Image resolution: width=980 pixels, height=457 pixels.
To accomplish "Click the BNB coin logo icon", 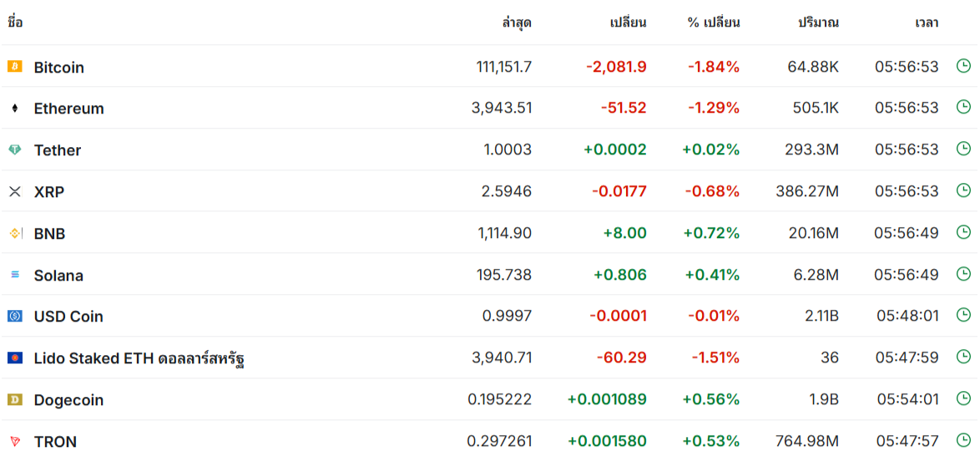I will [x=14, y=233].
